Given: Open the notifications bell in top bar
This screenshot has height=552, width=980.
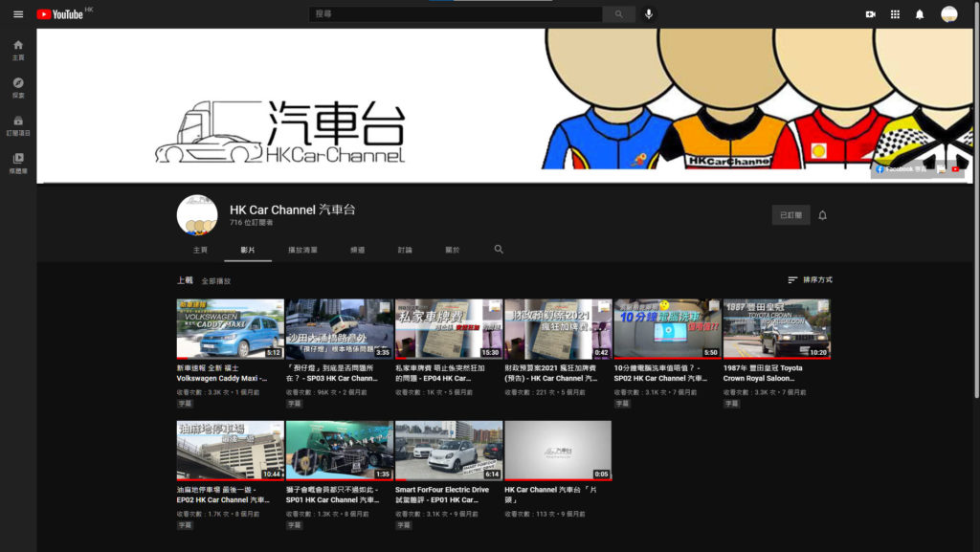Looking at the screenshot, I should pyautogui.click(x=920, y=13).
